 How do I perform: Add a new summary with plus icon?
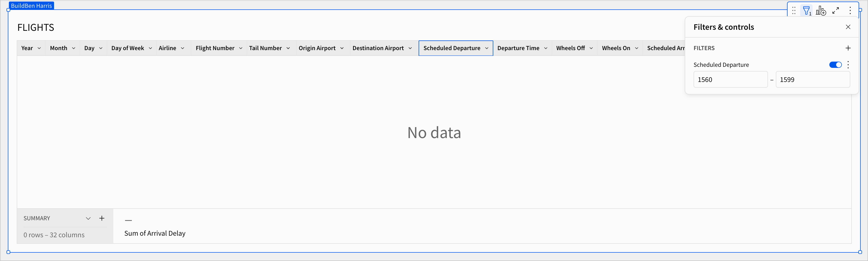click(x=102, y=218)
